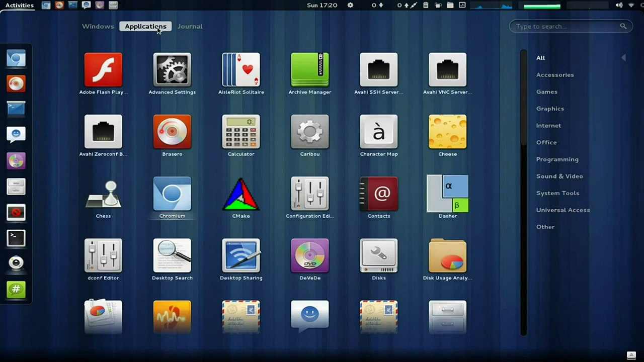
Task: Click the Type to search field
Action: (571, 26)
